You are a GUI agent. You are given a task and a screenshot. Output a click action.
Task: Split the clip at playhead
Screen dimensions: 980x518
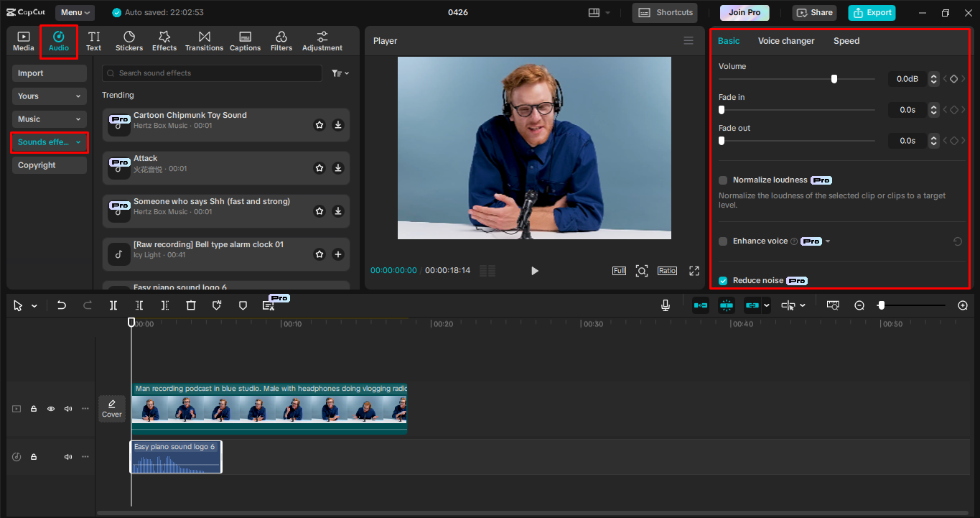click(x=113, y=305)
